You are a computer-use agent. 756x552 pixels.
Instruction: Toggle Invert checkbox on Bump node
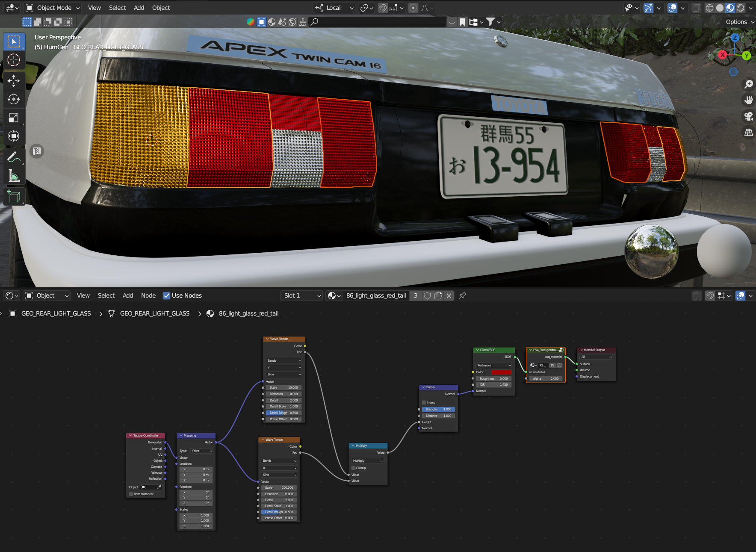coord(424,402)
